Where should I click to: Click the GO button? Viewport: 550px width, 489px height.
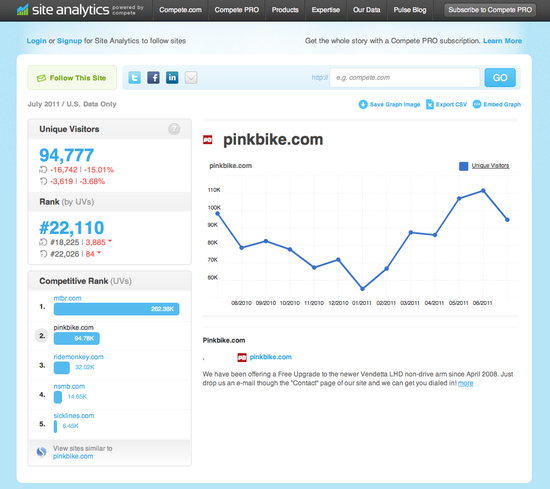click(500, 78)
